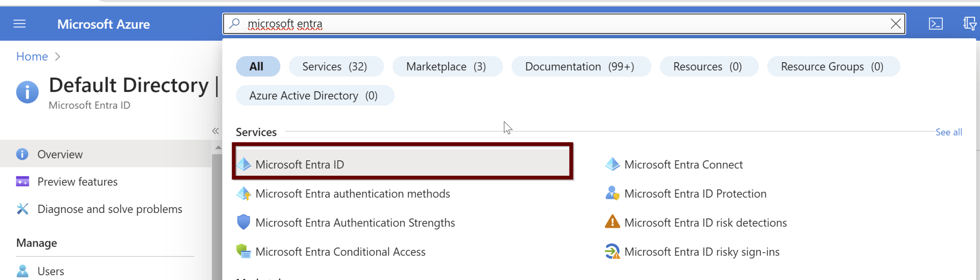The image size is (980, 280).
Task: Filter results by Resources (0)
Action: pyautogui.click(x=709, y=67)
